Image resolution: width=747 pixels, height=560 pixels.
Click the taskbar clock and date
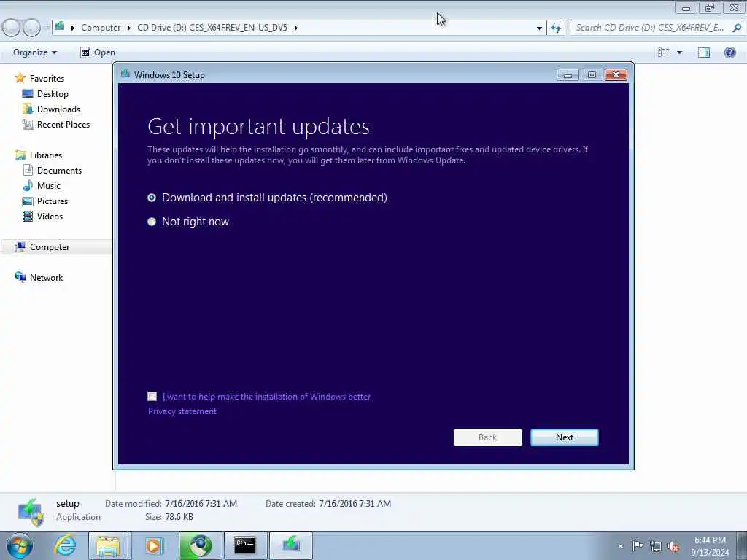pyautogui.click(x=710, y=546)
